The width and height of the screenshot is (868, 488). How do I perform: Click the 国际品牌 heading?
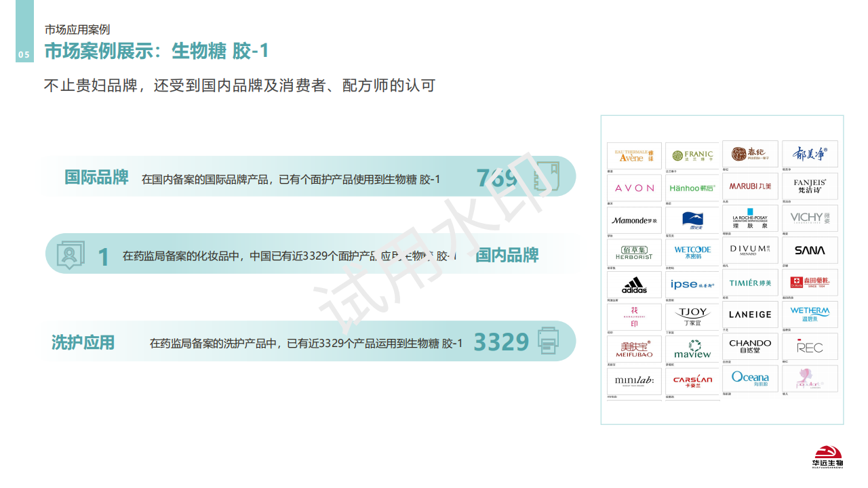point(96,178)
